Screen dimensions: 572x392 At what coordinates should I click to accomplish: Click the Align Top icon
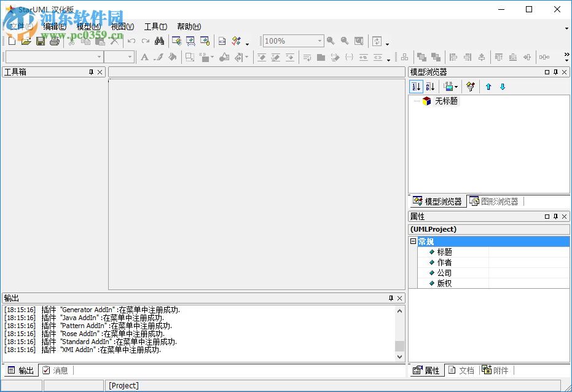point(499,57)
